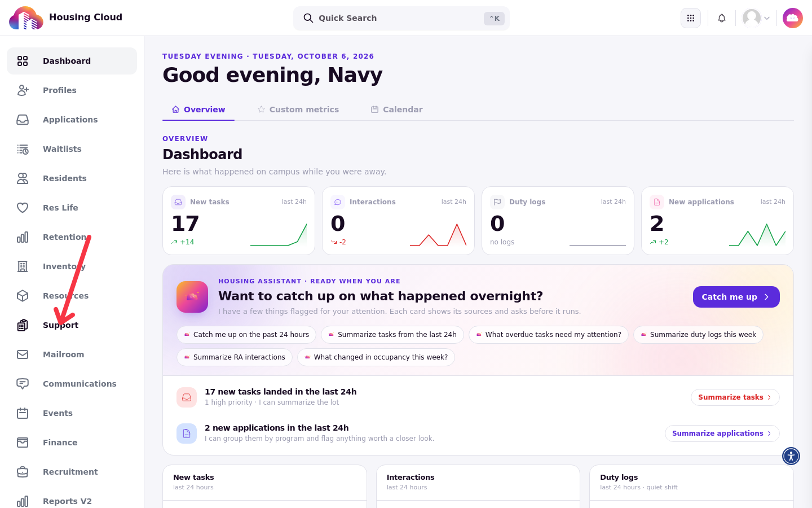This screenshot has width=812, height=508.
Task: Switch to the Calendar tab
Action: pyautogui.click(x=396, y=110)
